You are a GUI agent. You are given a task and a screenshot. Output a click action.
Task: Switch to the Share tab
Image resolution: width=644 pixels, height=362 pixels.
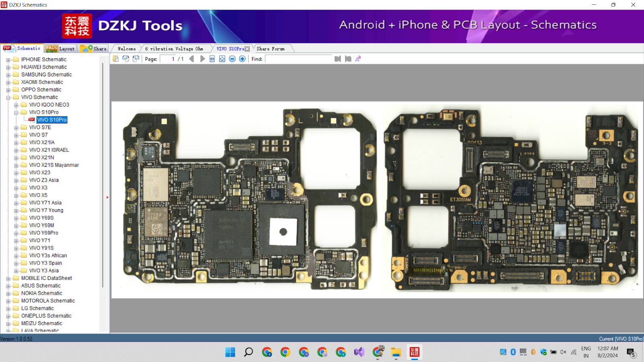pos(93,48)
